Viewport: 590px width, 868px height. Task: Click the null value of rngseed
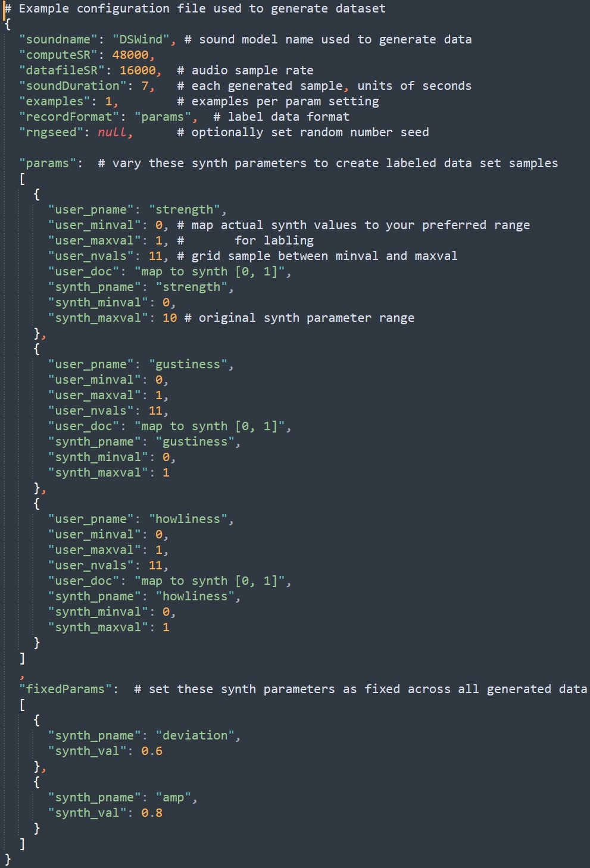[x=112, y=132]
